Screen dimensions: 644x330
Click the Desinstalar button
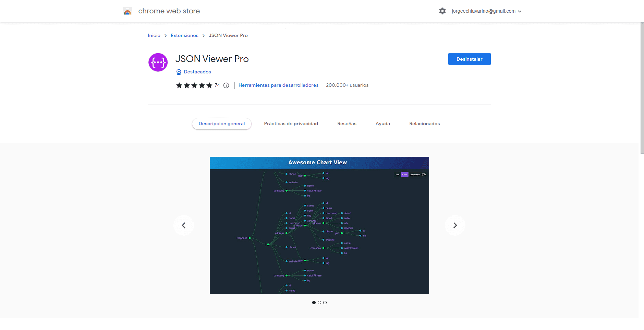pos(470,59)
